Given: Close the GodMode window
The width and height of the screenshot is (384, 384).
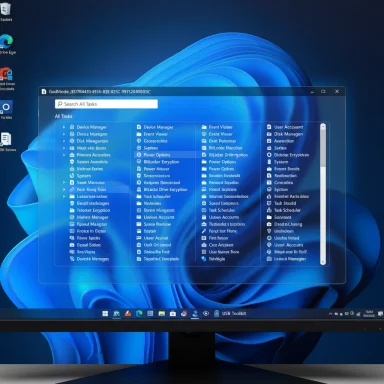Looking at the screenshot, I should 337,91.
